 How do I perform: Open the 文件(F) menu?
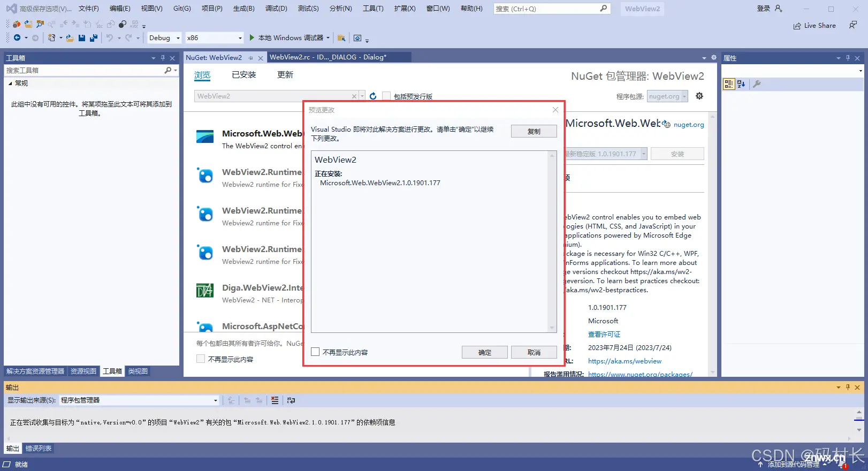(x=89, y=9)
